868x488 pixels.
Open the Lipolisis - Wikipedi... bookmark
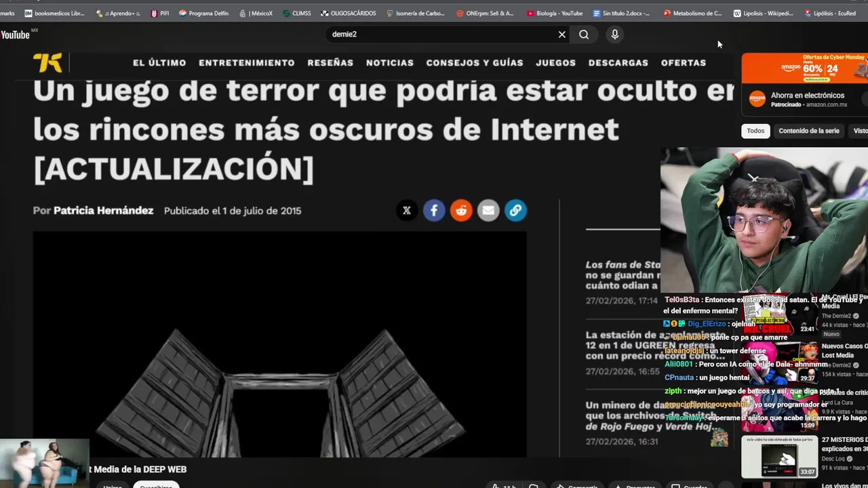tap(764, 13)
